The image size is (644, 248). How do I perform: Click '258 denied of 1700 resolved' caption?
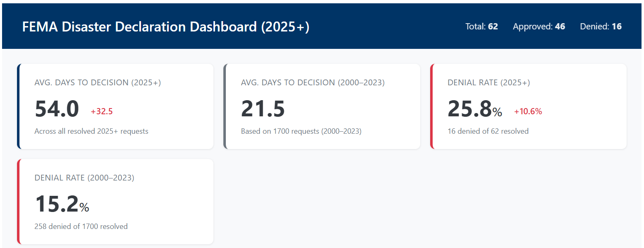[x=81, y=226]
